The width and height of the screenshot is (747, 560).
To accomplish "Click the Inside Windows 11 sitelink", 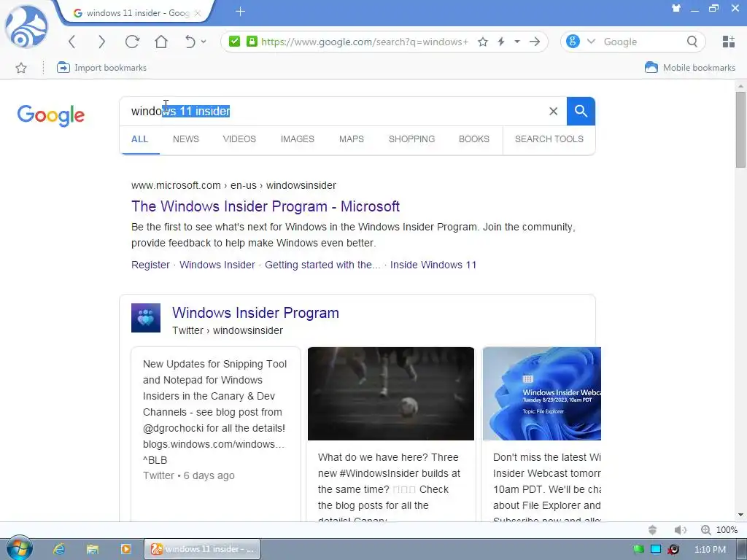I will (433, 265).
